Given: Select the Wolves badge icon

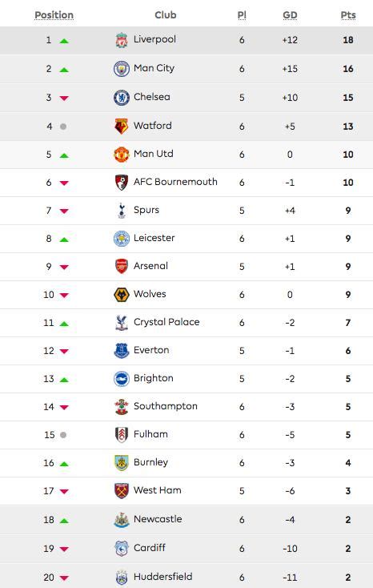Looking at the screenshot, I should tap(122, 295).
